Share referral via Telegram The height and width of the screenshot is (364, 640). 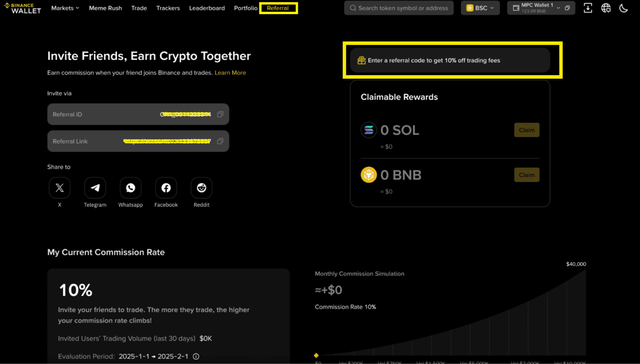(95, 188)
